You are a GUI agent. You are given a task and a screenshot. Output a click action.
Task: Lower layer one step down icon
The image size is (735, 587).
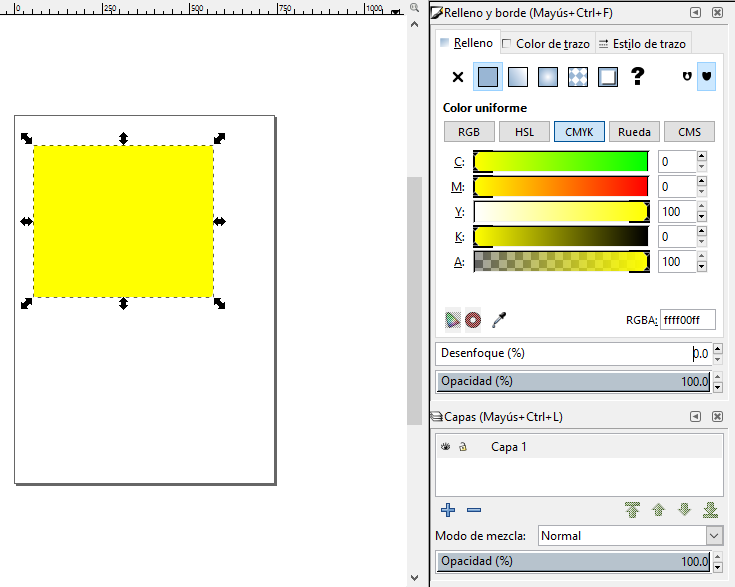pos(684,510)
